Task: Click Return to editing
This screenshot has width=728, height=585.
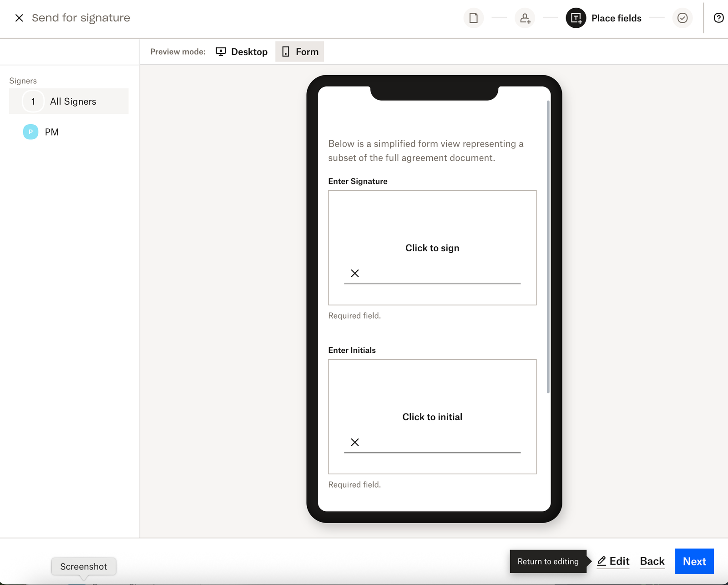Action: [548, 561]
